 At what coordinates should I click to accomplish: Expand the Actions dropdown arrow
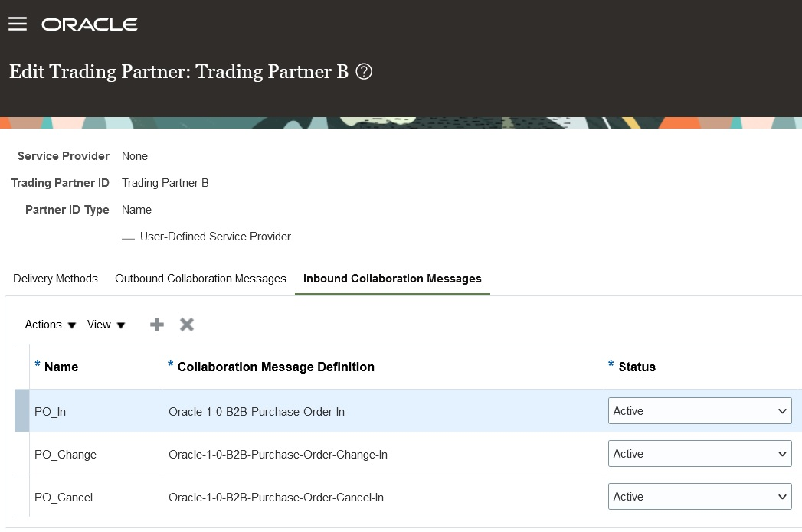[x=72, y=325]
